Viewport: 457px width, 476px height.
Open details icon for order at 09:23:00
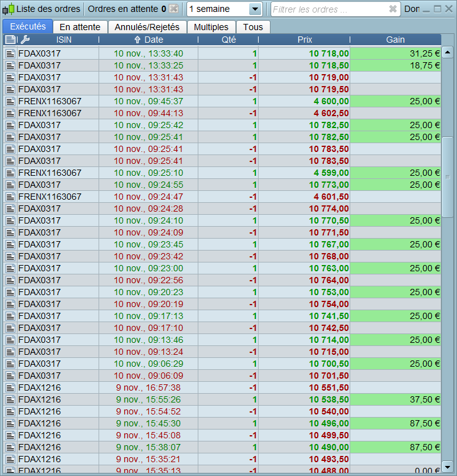10,268
